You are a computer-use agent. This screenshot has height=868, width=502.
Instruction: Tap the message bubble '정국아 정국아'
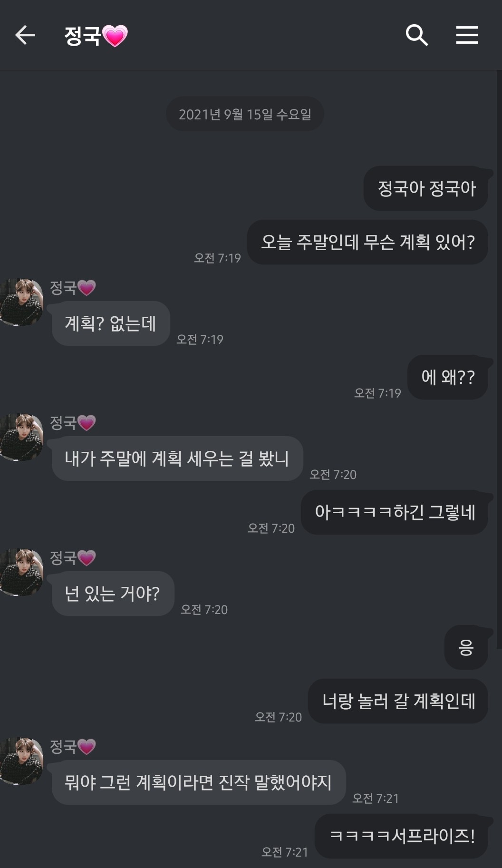426,188
